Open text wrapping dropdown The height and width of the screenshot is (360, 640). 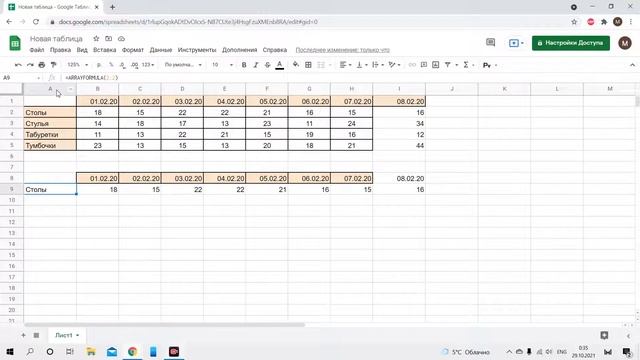click(x=378, y=65)
